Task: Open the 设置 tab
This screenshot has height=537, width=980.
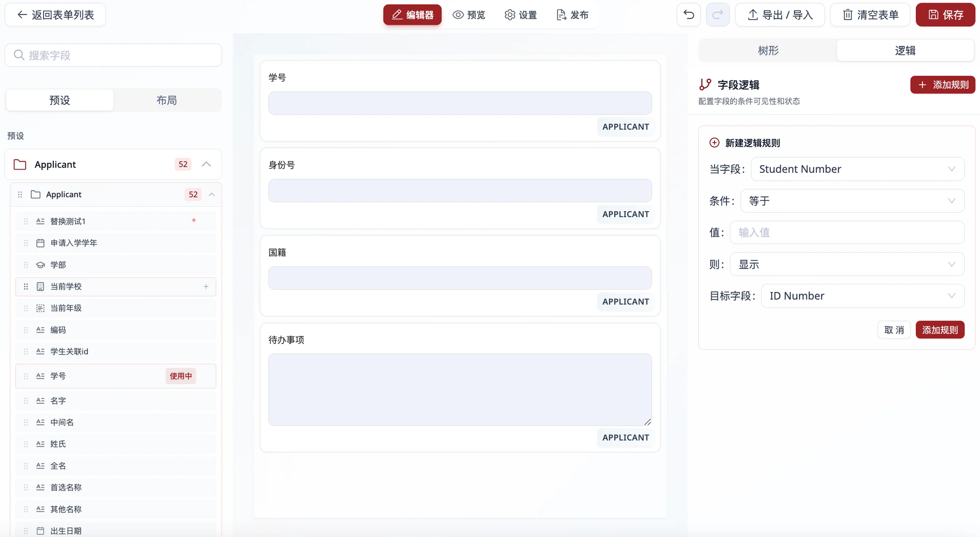Action: coord(521,15)
